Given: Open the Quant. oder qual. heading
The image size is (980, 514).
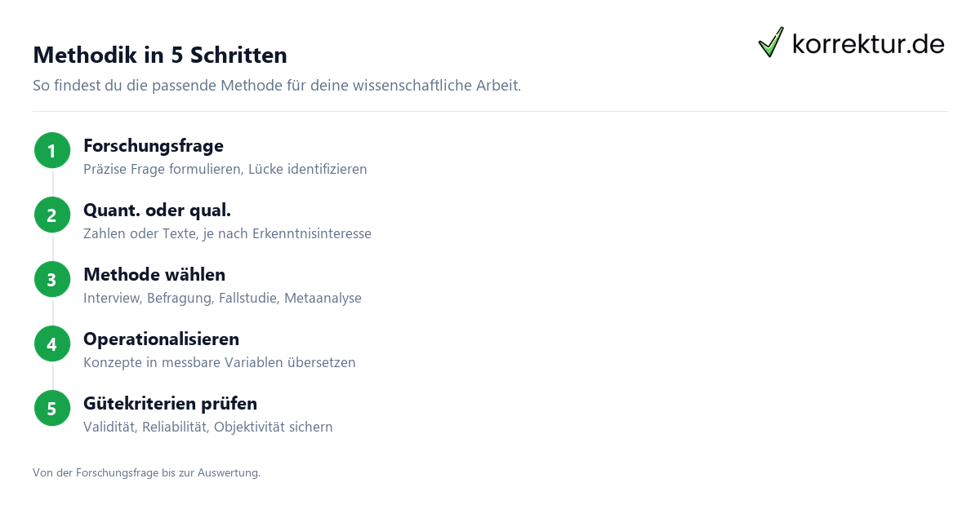Looking at the screenshot, I should tap(157, 210).
